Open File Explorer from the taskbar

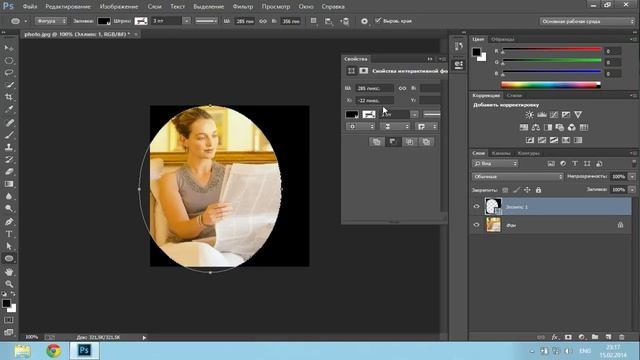point(22,351)
